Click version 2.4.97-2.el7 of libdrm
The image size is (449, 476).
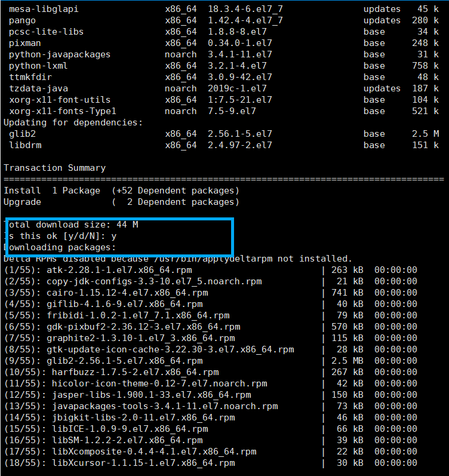tap(240, 145)
